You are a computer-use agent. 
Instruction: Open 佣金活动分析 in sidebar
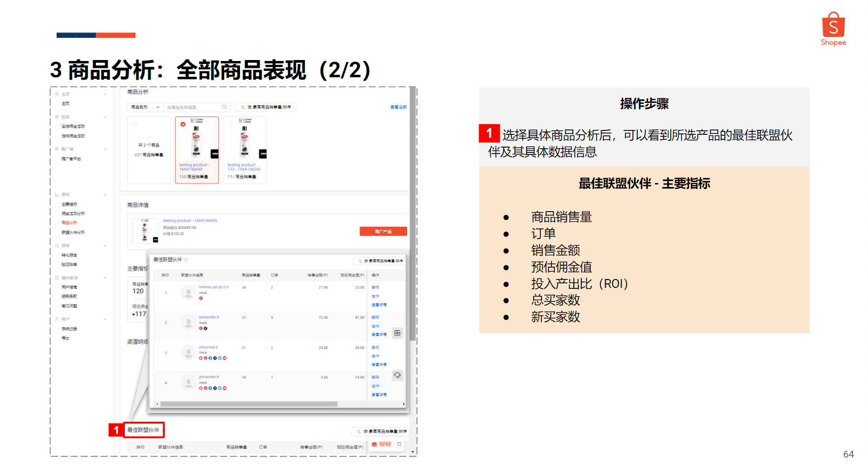click(73, 214)
